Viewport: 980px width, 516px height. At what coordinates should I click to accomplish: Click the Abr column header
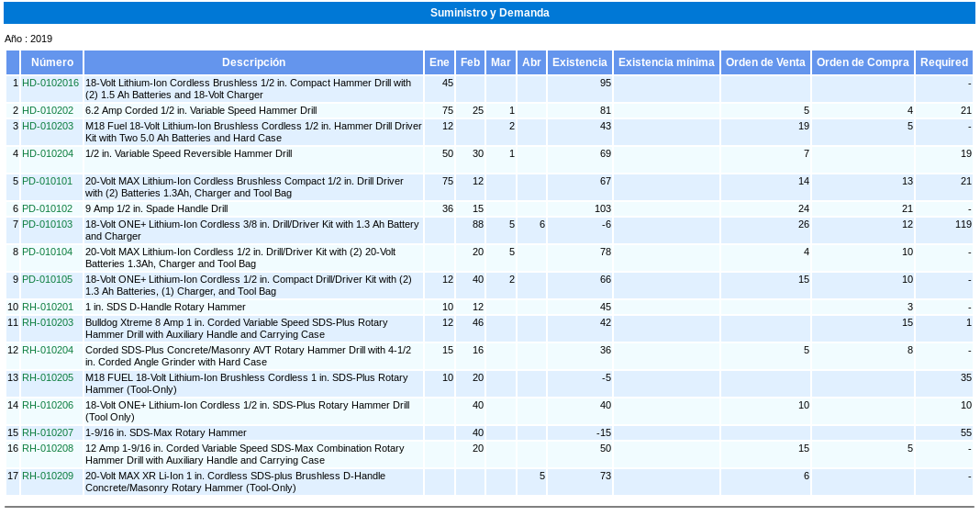pyautogui.click(x=532, y=62)
